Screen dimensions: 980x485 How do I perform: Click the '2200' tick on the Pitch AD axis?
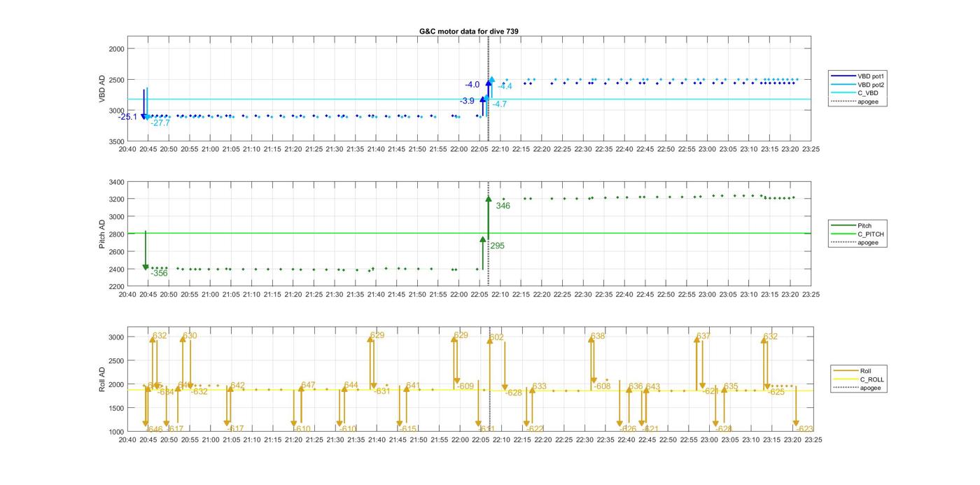[x=117, y=287]
